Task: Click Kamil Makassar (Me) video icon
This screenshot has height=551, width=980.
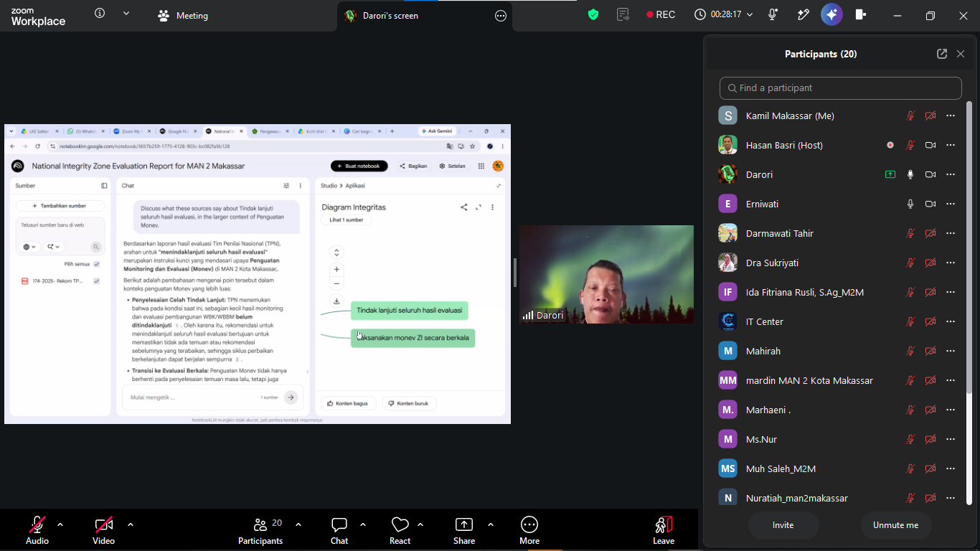Action: [930, 116]
